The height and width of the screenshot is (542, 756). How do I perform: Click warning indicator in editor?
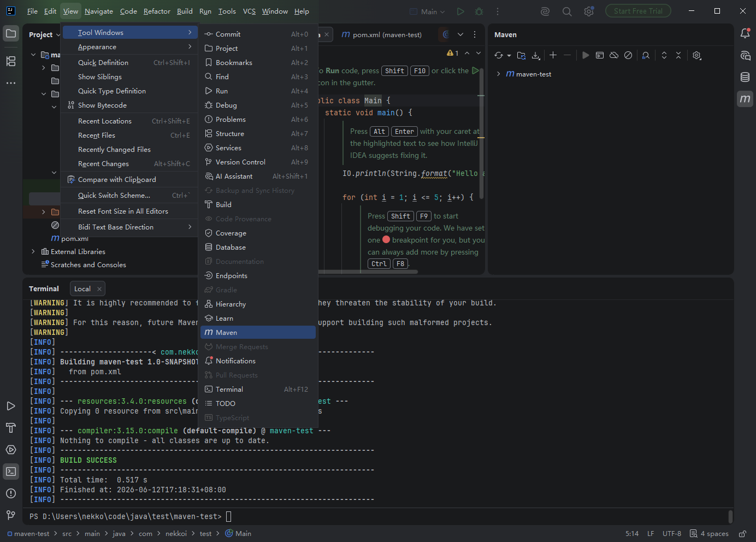(453, 53)
